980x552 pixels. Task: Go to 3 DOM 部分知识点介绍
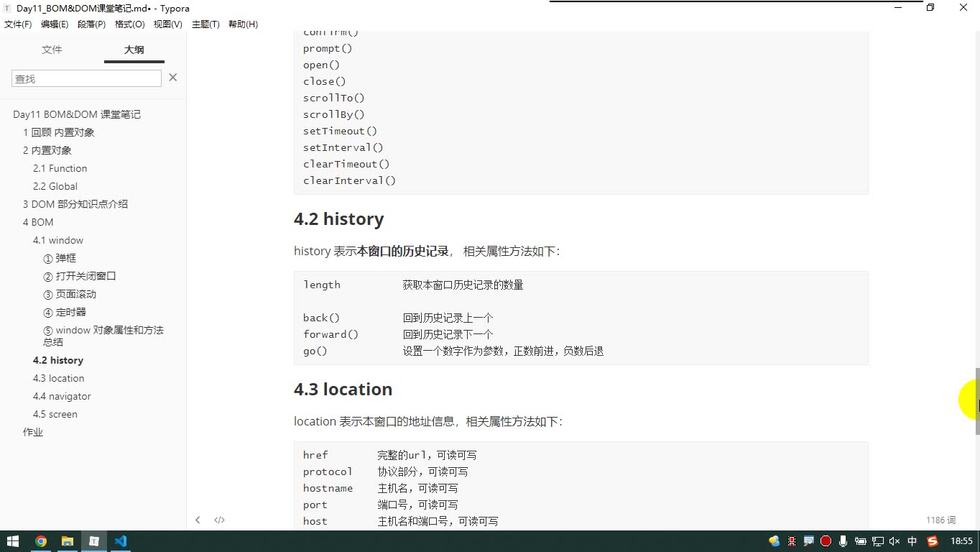pyautogui.click(x=75, y=204)
